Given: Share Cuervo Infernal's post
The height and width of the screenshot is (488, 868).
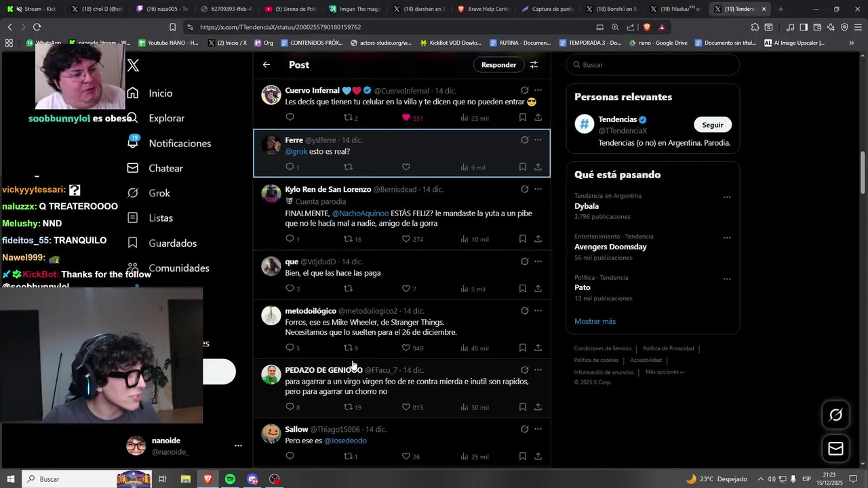Looking at the screenshot, I should [x=538, y=118].
